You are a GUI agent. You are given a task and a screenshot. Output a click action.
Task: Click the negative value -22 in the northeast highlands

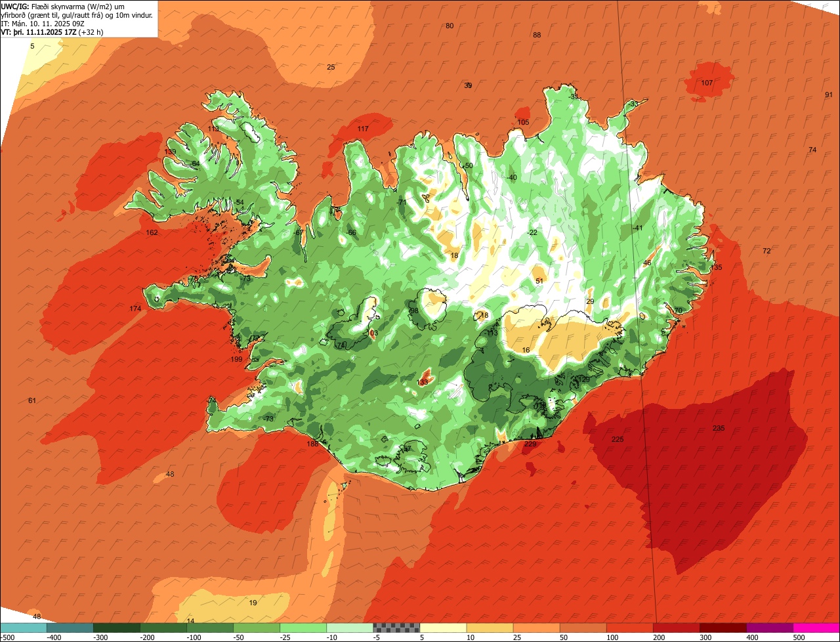(532, 232)
